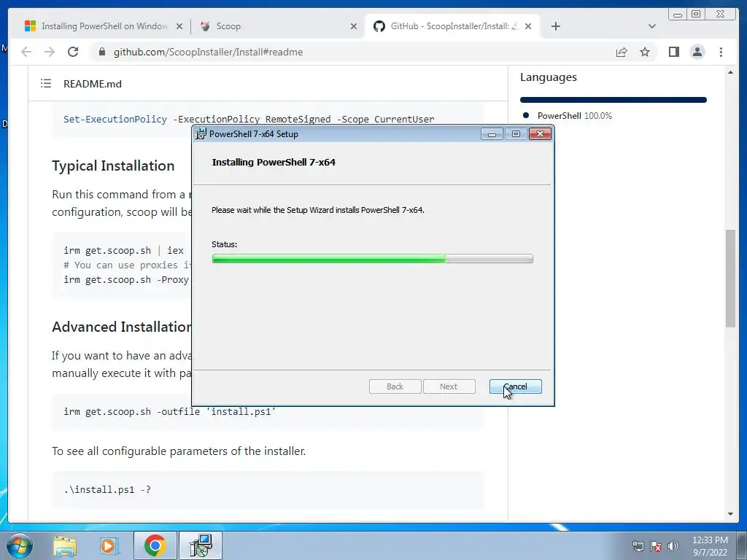Click Chrome icon in the taskbar
This screenshot has height=560, width=747.
click(155, 545)
